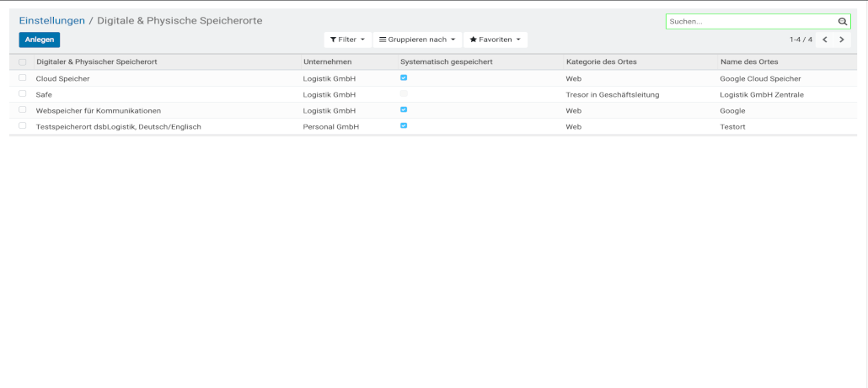868x388 pixels.
Task: Go to next page arrow
Action: pos(841,40)
